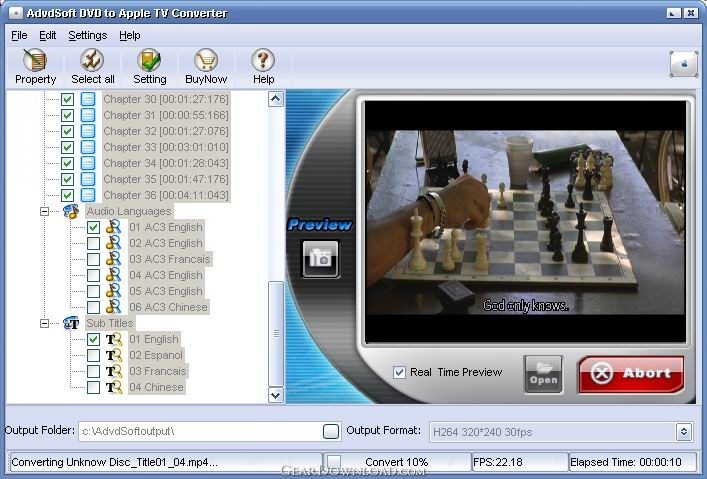Click the H264 320*240 30fps combo box
Viewport: 707px width, 479px height.
point(560,432)
